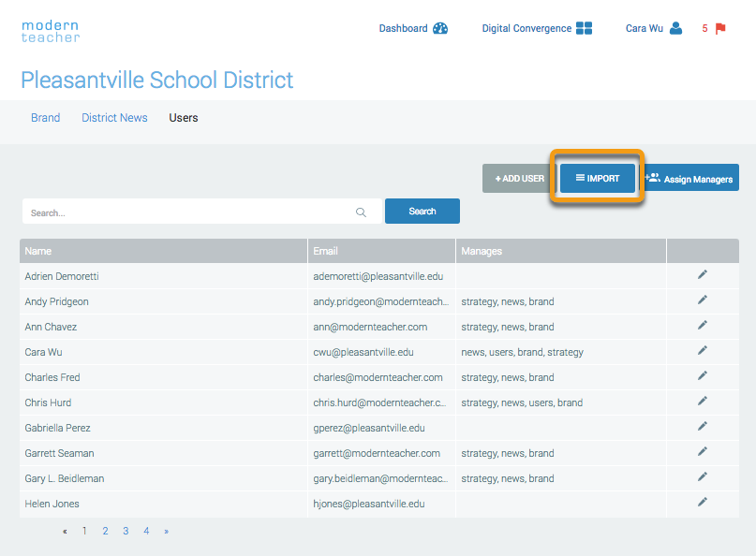
Task: Go to page 2
Action: point(105,531)
